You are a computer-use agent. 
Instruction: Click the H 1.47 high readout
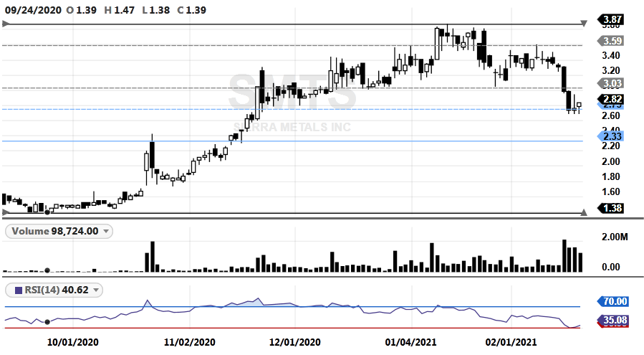click(x=119, y=10)
